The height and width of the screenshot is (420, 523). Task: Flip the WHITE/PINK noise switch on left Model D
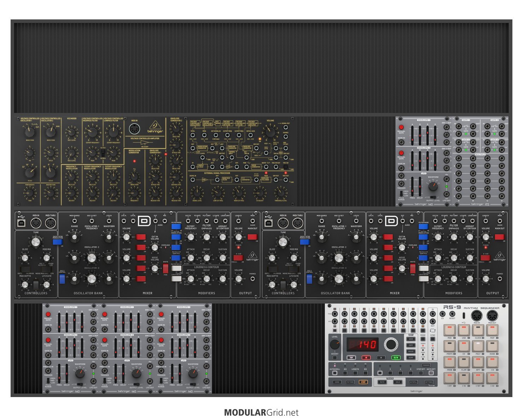coord(166,269)
